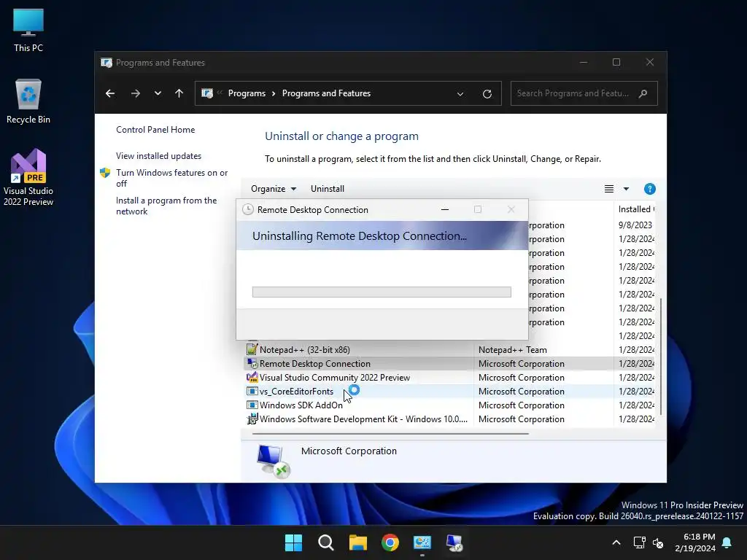The width and height of the screenshot is (747, 560).
Task: Click Notepad++ Team publisher cell
Action: coord(513,349)
